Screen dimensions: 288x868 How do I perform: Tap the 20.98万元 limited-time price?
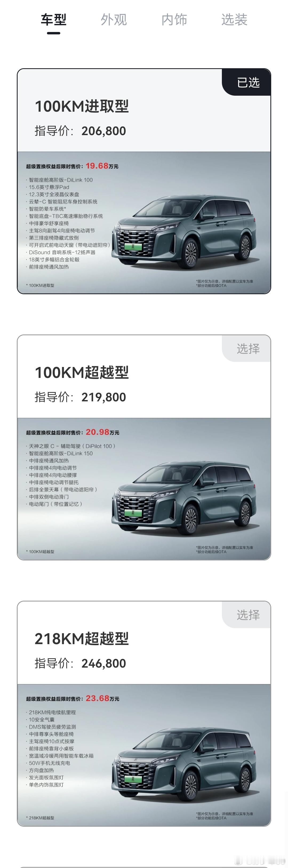pyautogui.click(x=102, y=432)
